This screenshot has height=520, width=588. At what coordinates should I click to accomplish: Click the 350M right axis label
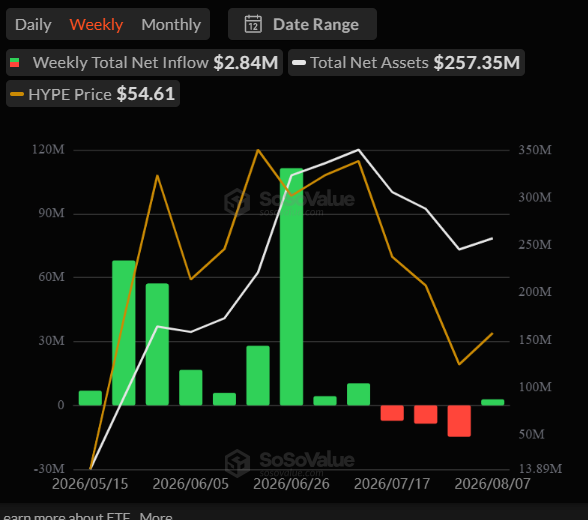point(535,150)
